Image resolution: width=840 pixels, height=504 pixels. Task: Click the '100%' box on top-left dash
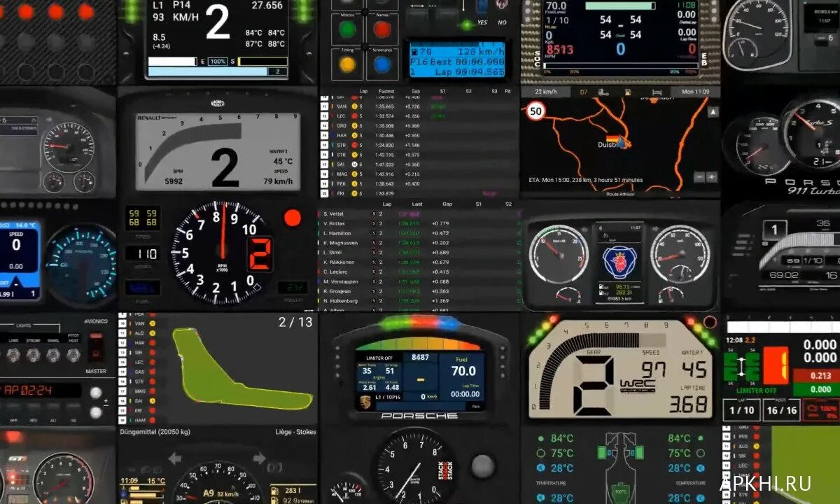pos(218,62)
